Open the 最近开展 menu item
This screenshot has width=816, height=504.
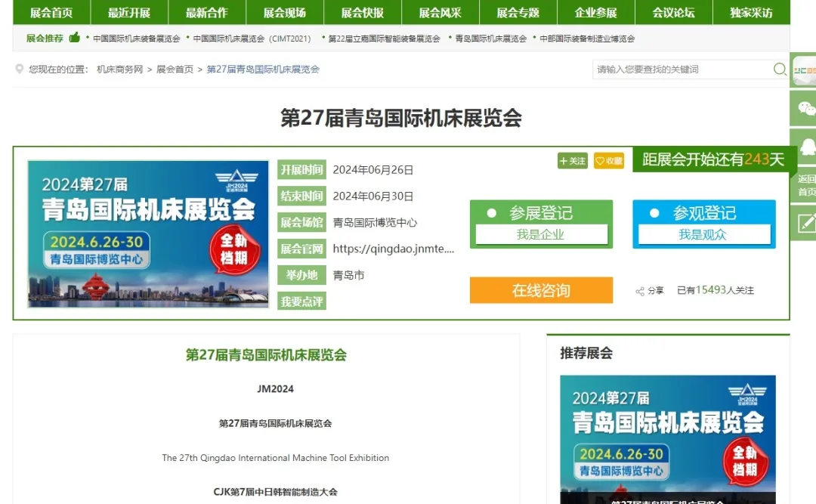(129, 13)
